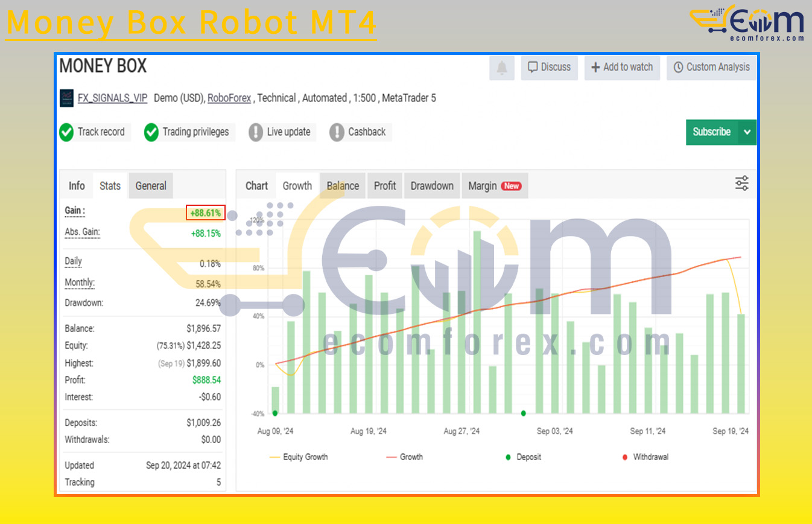
Task: Click the Equity value $1,428.25
Action: (x=203, y=346)
